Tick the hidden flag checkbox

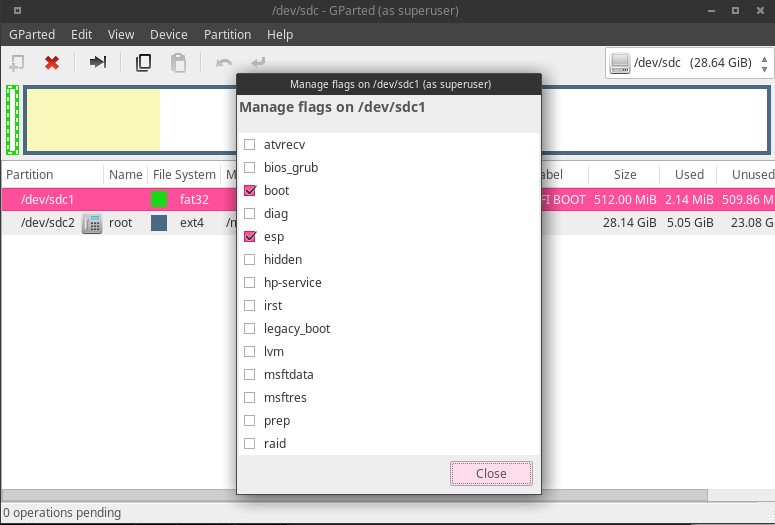pos(250,260)
